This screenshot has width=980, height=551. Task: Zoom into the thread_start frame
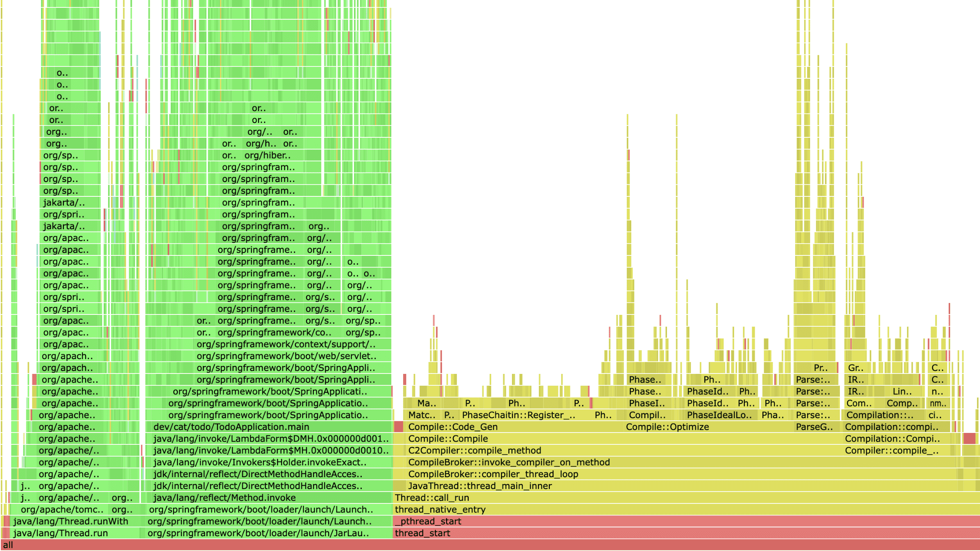[x=422, y=533]
